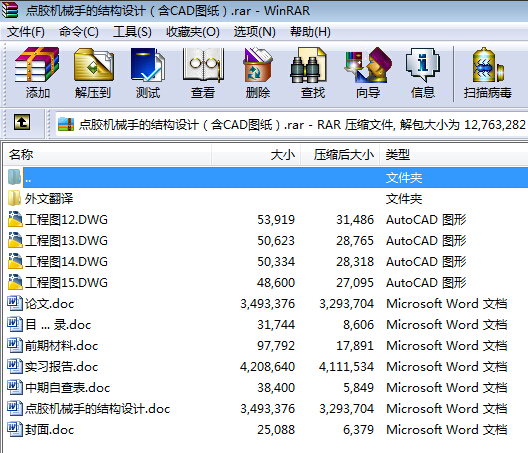Click the 添加 (Add) toolbar icon
This screenshot has height=453, width=528.
click(x=37, y=65)
